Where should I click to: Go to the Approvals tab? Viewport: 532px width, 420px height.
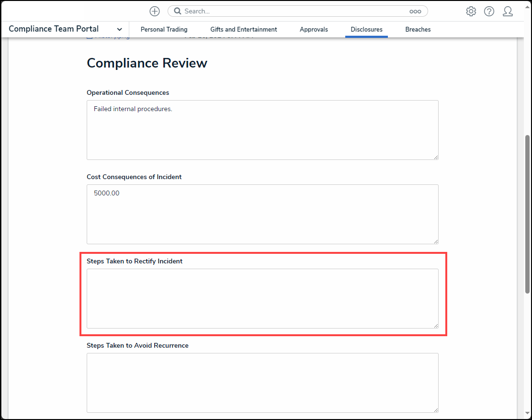pyautogui.click(x=314, y=29)
